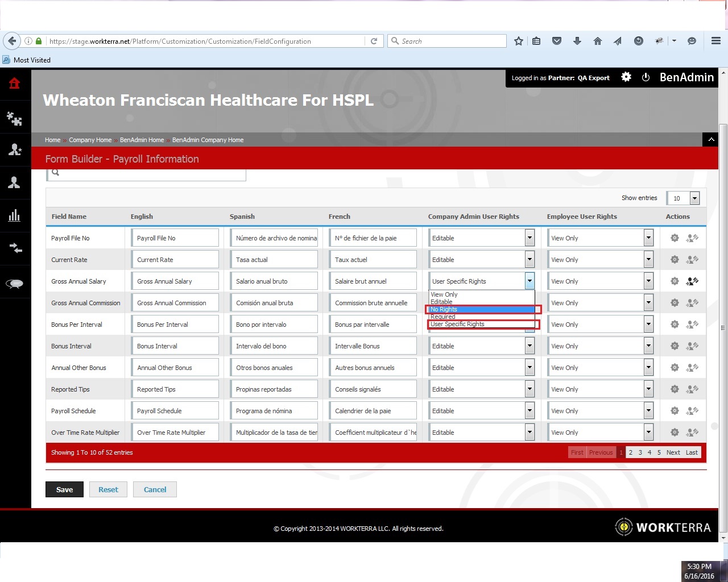This screenshot has height=582, width=728.
Task: Choose No Rights option in dropdown list
Action: [x=481, y=309]
